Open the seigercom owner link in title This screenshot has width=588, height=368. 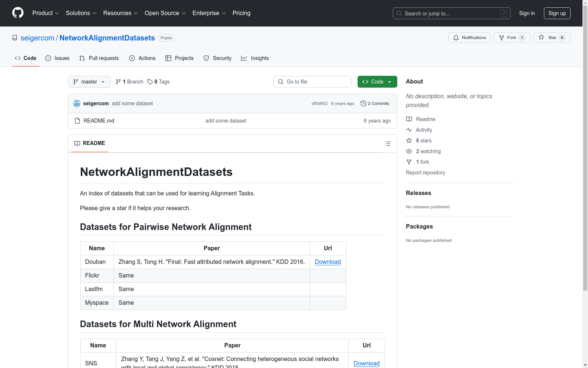37,38
